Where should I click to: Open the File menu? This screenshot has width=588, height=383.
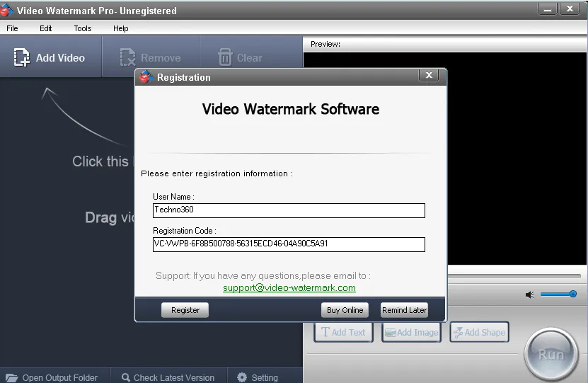click(12, 28)
